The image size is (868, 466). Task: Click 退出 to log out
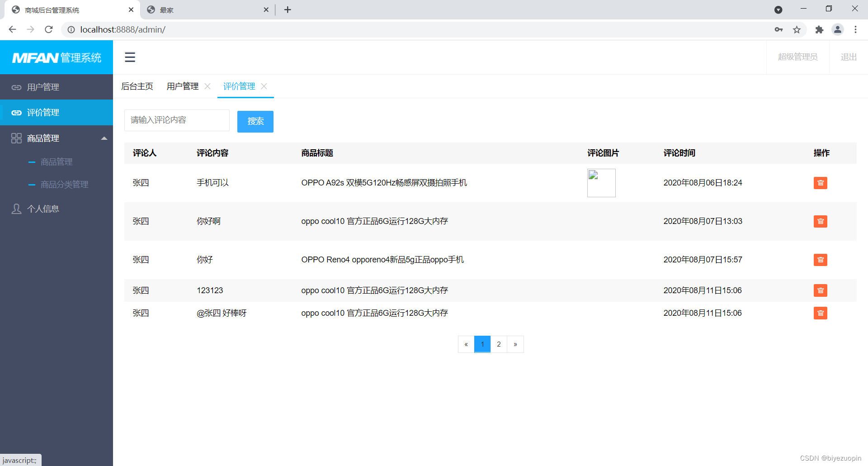(849, 57)
